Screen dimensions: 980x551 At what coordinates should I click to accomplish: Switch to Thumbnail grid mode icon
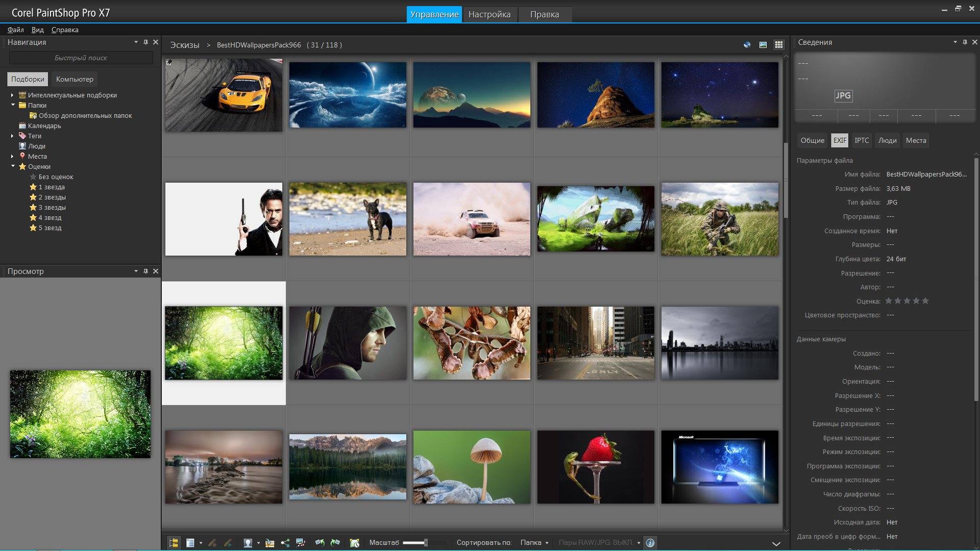779,45
